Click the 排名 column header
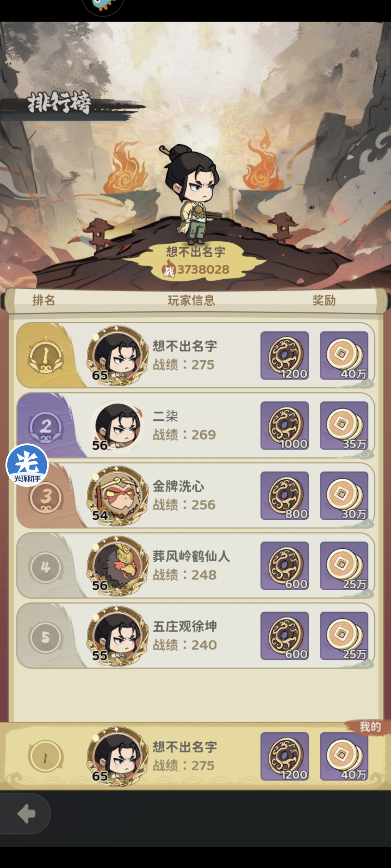Screen dimensions: 391x868 click(43, 300)
